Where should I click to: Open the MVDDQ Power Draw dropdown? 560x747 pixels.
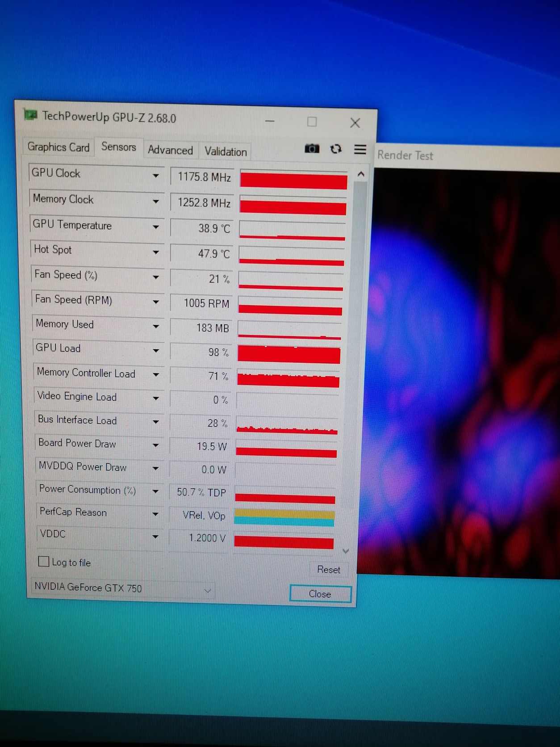click(155, 468)
